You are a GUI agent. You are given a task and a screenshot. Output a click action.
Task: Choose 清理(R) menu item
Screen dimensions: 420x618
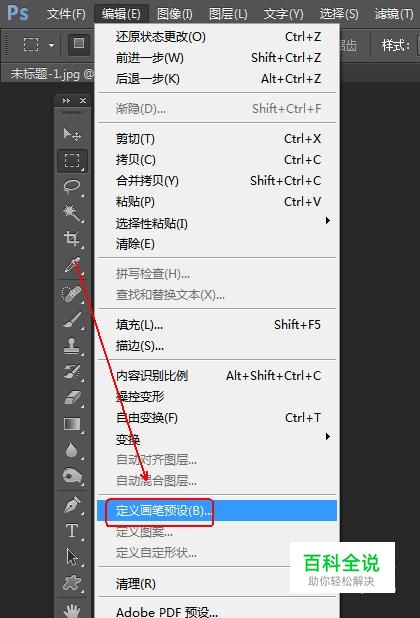(217, 583)
